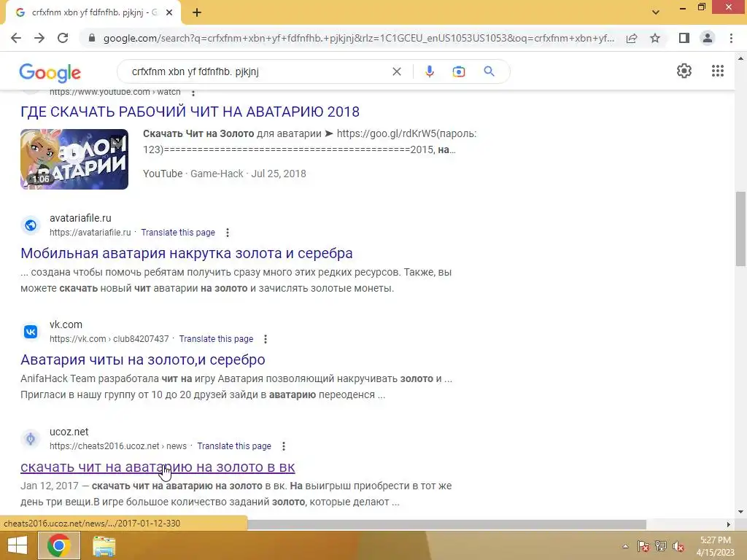747x560 pixels.
Task: Open the Action Center flag icon
Action: click(x=643, y=546)
